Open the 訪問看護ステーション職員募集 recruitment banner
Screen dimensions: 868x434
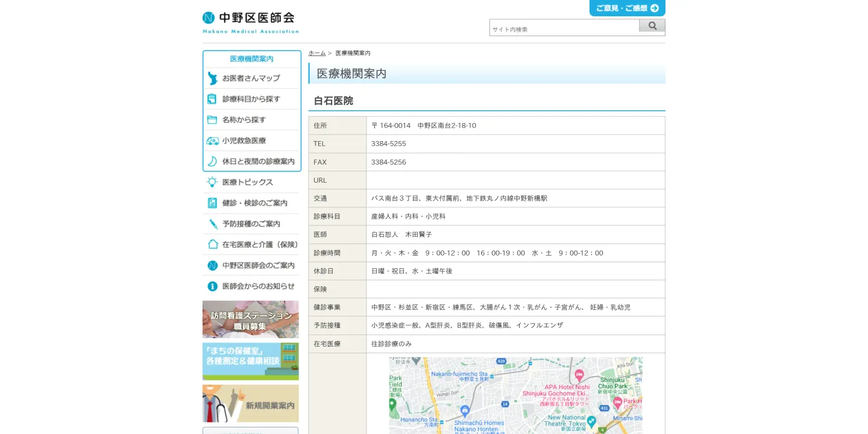click(250, 319)
